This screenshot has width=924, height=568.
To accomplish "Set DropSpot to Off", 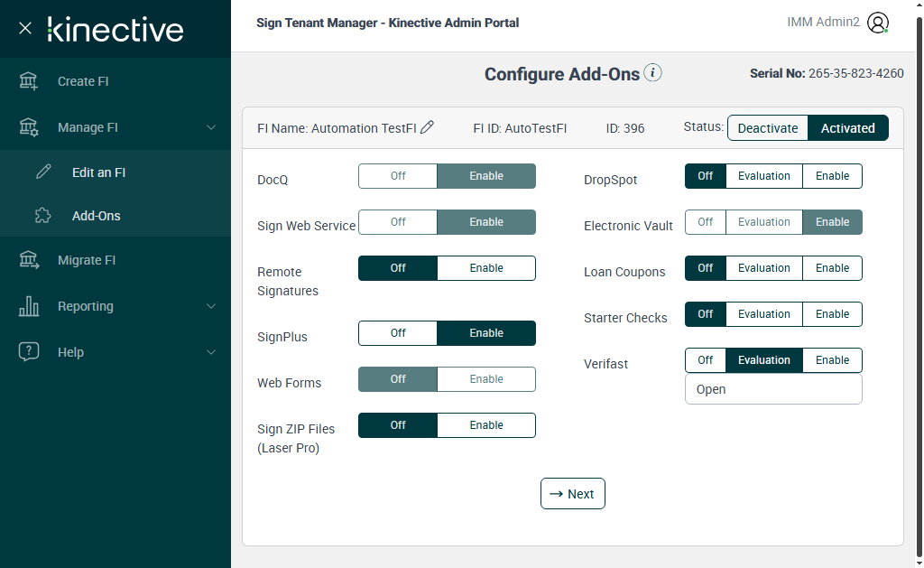I will pyautogui.click(x=706, y=176).
